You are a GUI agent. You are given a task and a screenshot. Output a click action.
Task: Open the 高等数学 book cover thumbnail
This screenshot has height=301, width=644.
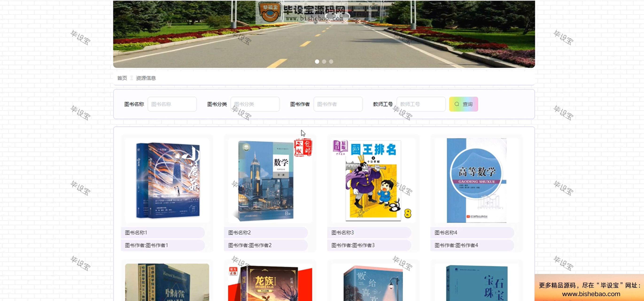477,180
